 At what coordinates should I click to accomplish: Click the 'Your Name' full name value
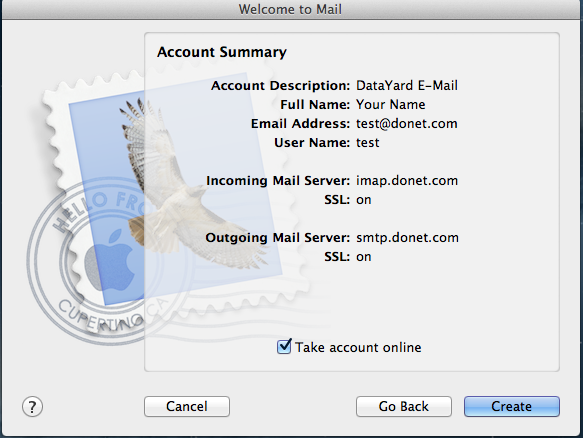tap(390, 104)
